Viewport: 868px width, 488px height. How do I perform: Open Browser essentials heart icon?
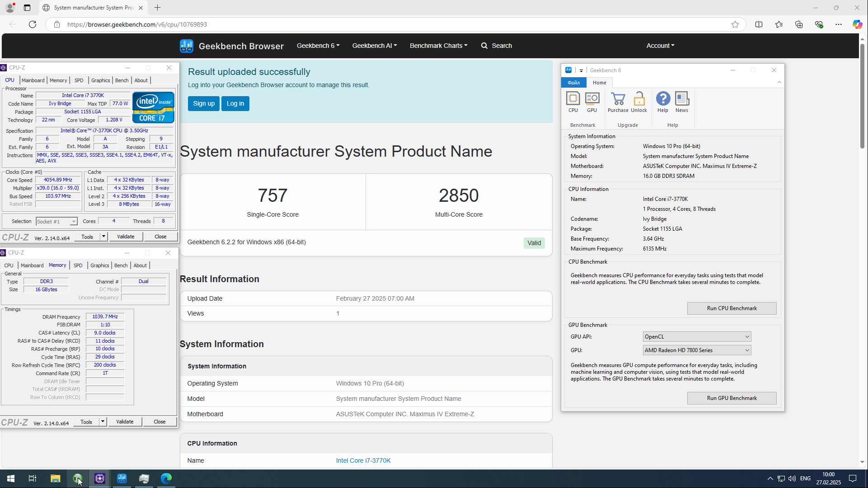(x=819, y=24)
